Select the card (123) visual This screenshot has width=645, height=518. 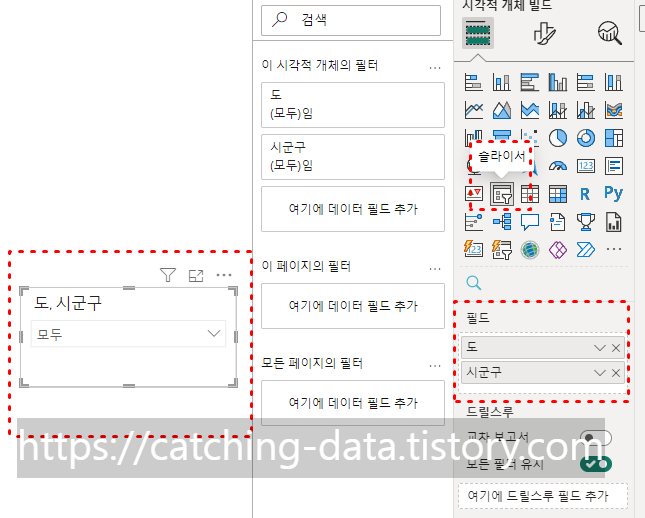coord(585,166)
